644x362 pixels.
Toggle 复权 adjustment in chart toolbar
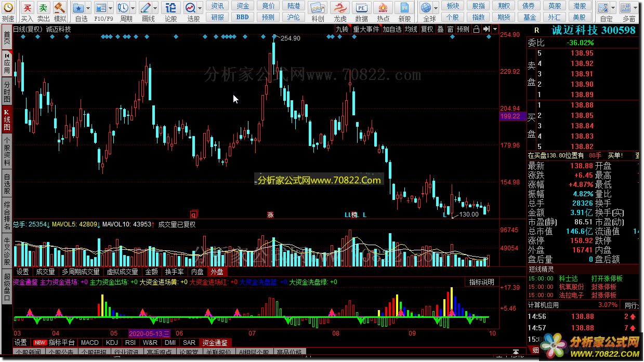(x=427, y=29)
